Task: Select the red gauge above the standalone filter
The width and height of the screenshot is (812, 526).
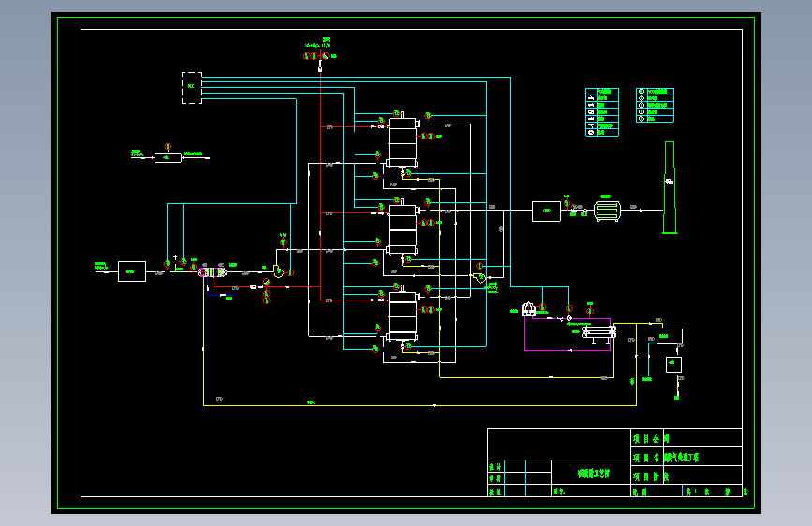Action: pyautogui.click(x=168, y=147)
